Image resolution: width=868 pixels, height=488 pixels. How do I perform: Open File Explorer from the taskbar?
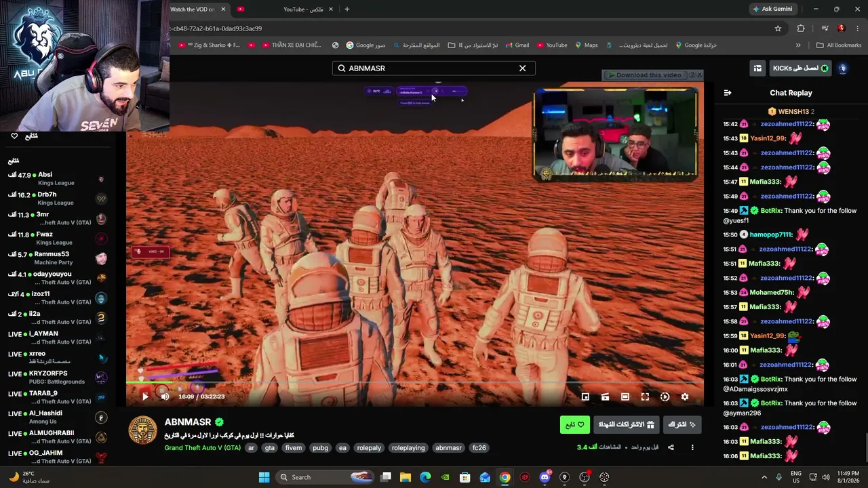(x=406, y=477)
